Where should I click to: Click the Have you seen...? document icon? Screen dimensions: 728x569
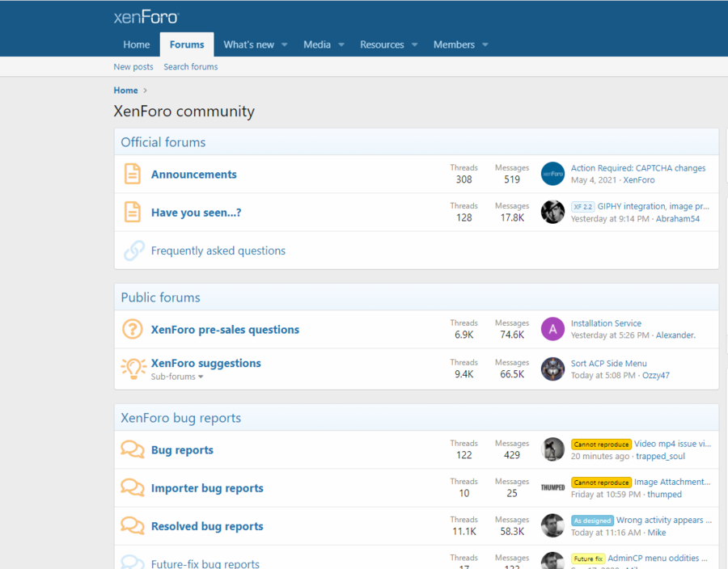tap(133, 212)
